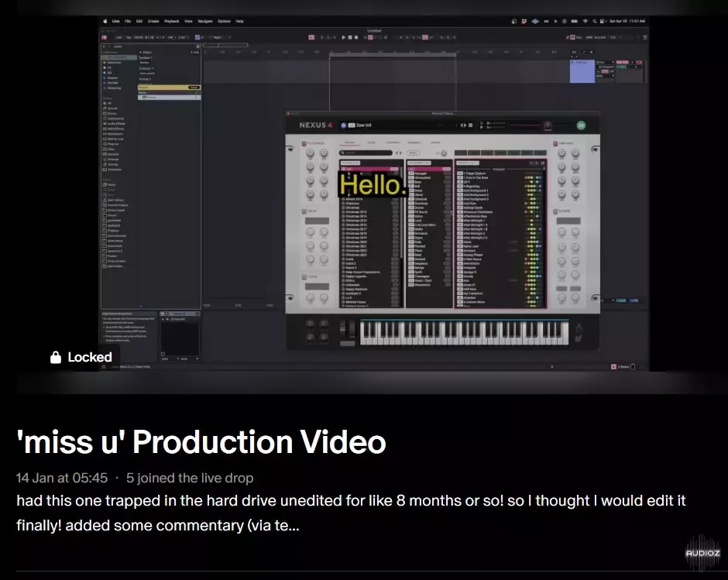Click the Ableton Live logo button in toolbar
Viewport: 728px width, 580px height.
(x=105, y=38)
